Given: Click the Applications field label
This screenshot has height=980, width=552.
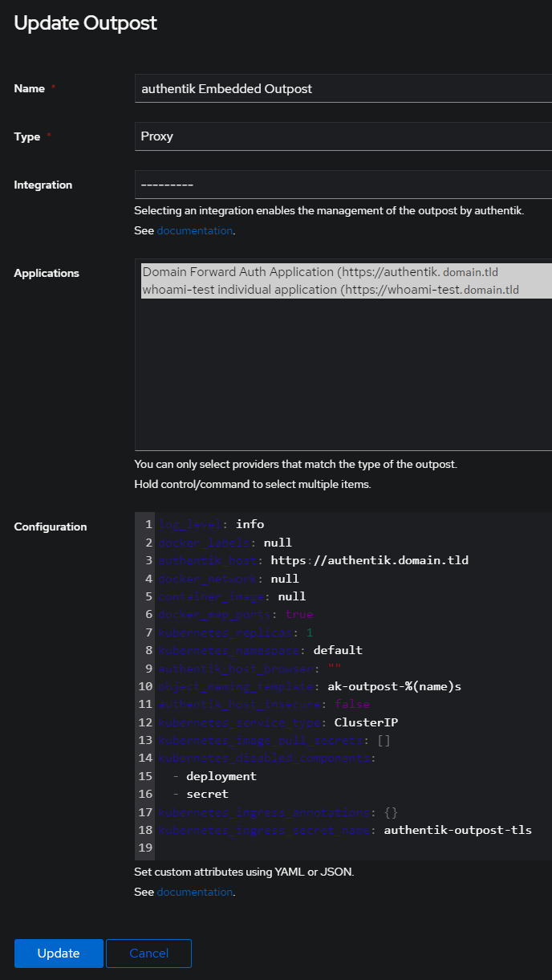Looking at the screenshot, I should tap(47, 273).
